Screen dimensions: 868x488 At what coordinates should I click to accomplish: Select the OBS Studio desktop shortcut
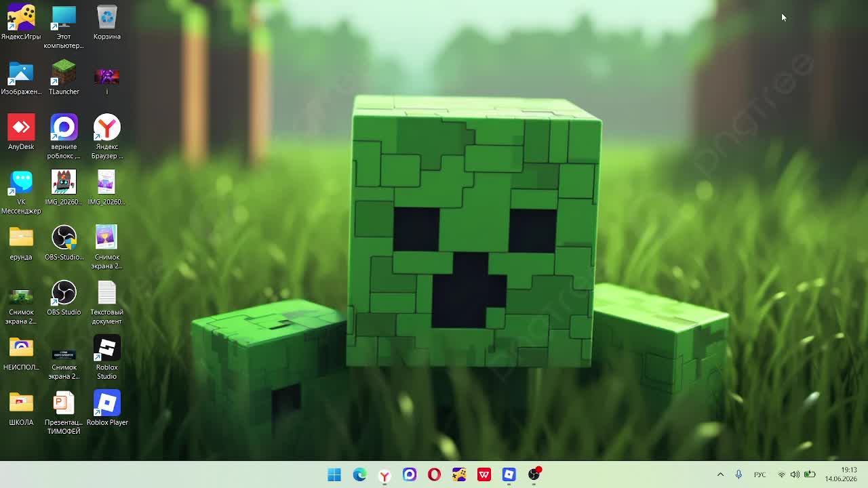[x=64, y=298]
